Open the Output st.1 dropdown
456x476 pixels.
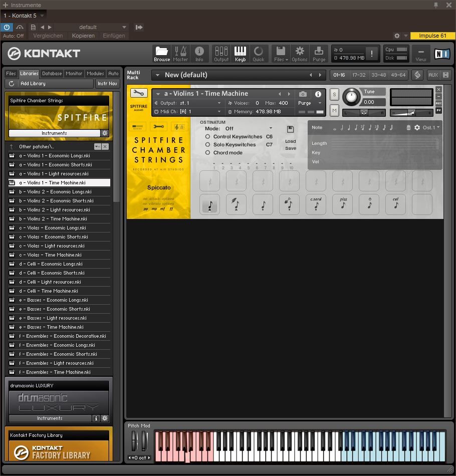[219, 103]
